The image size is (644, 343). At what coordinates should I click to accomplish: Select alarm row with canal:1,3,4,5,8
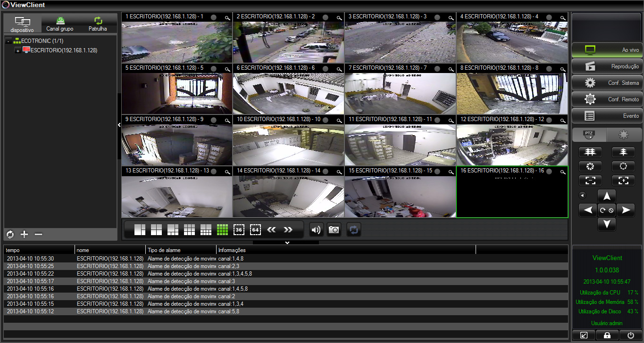coord(286,274)
